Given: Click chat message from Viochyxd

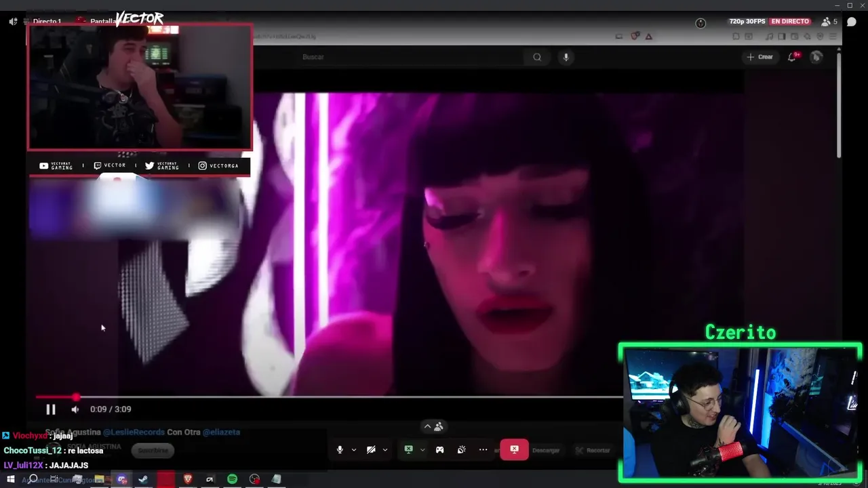Looking at the screenshot, I should (37, 436).
